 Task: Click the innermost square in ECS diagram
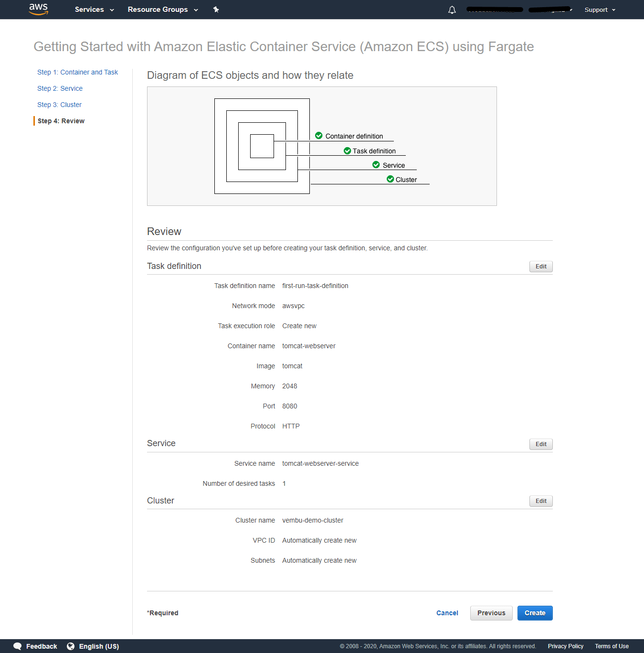[262, 146]
